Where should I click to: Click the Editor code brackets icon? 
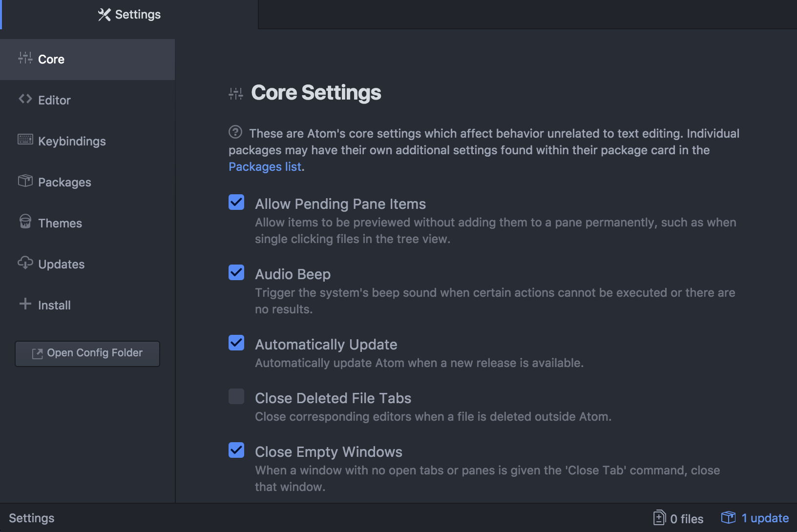pos(25,100)
